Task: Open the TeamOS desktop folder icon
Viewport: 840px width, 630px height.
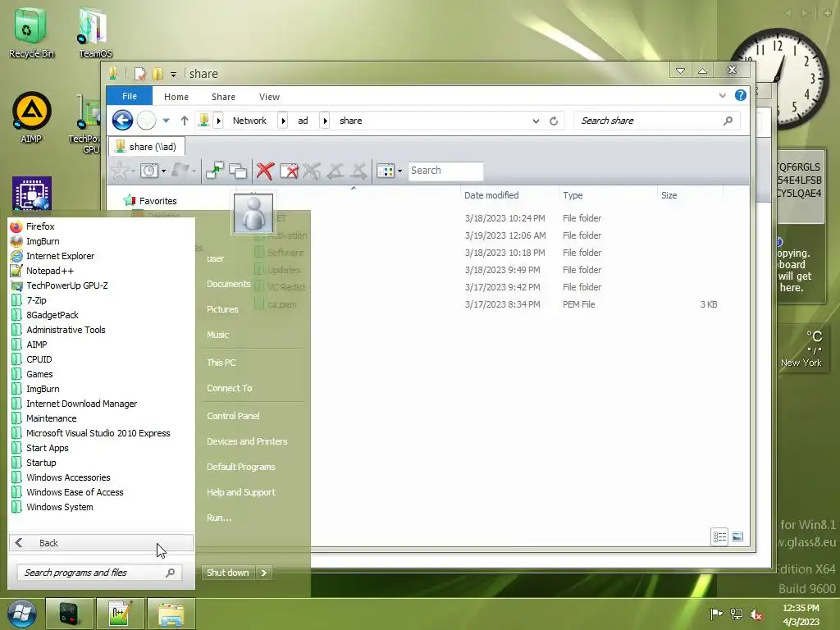Action: pos(95,32)
